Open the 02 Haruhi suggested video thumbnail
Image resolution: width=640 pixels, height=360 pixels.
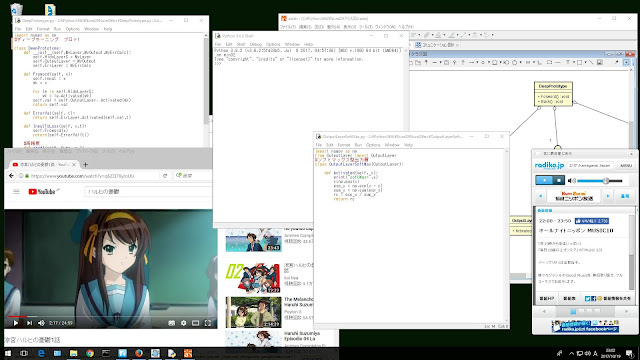[x=253, y=278]
